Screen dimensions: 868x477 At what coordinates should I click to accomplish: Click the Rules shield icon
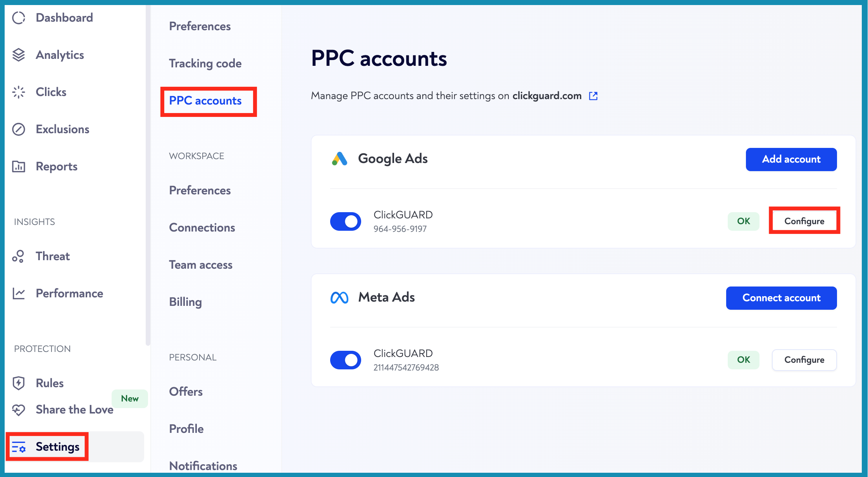[19, 383]
